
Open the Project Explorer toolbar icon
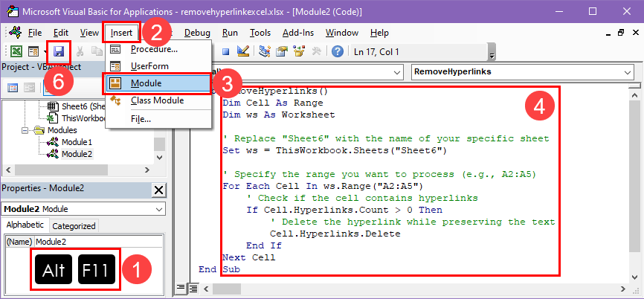tap(265, 51)
